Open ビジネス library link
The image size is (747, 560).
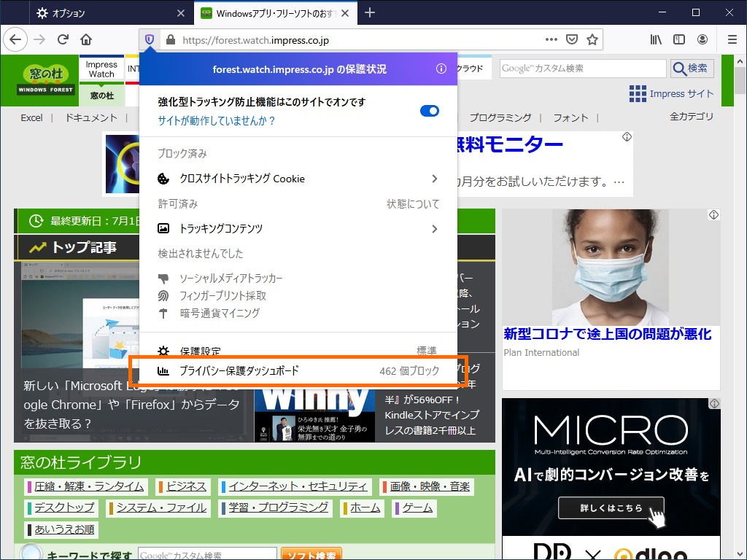click(186, 486)
